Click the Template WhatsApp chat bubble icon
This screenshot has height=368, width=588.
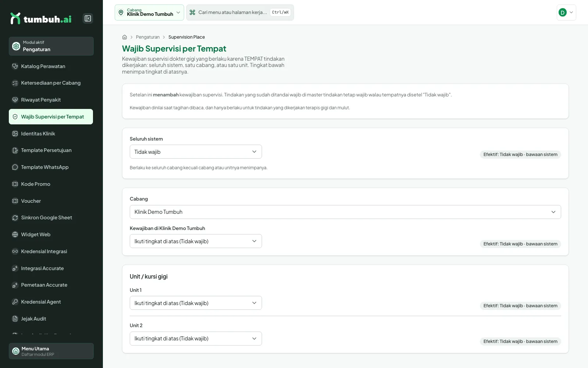[15, 167]
